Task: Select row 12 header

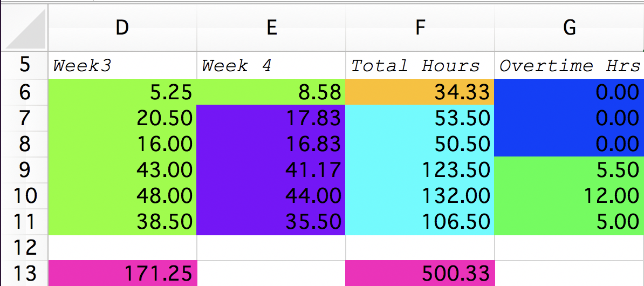Action: click(25, 248)
